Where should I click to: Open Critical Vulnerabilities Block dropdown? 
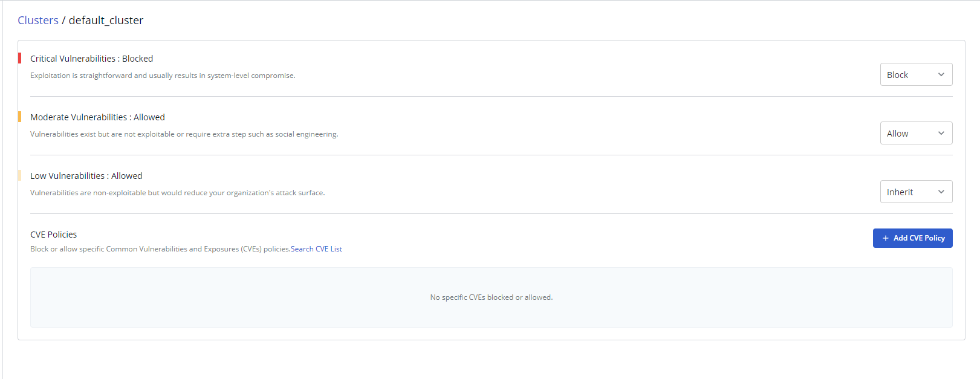pos(916,74)
